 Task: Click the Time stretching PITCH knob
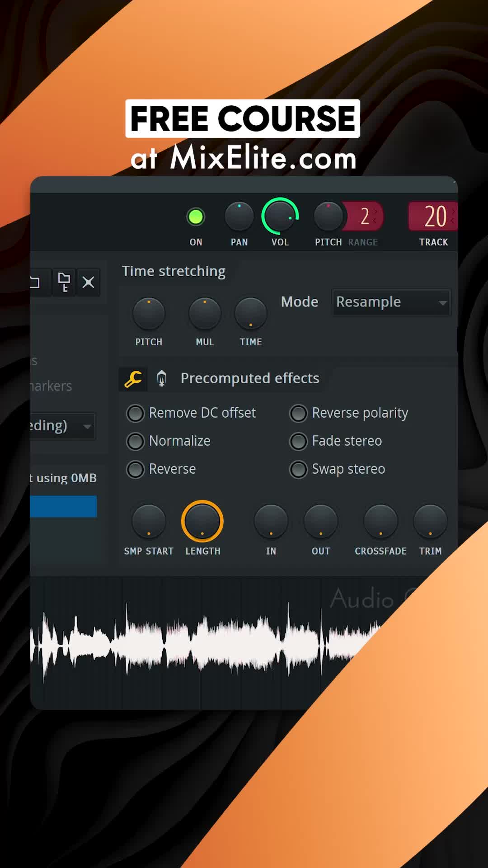(x=149, y=314)
